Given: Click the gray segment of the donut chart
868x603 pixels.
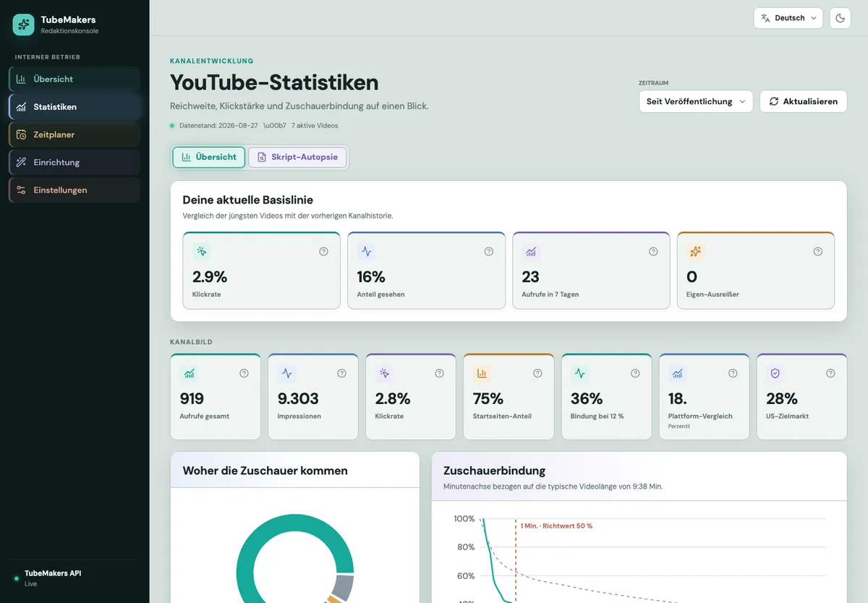Looking at the screenshot, I should [344, 587].
